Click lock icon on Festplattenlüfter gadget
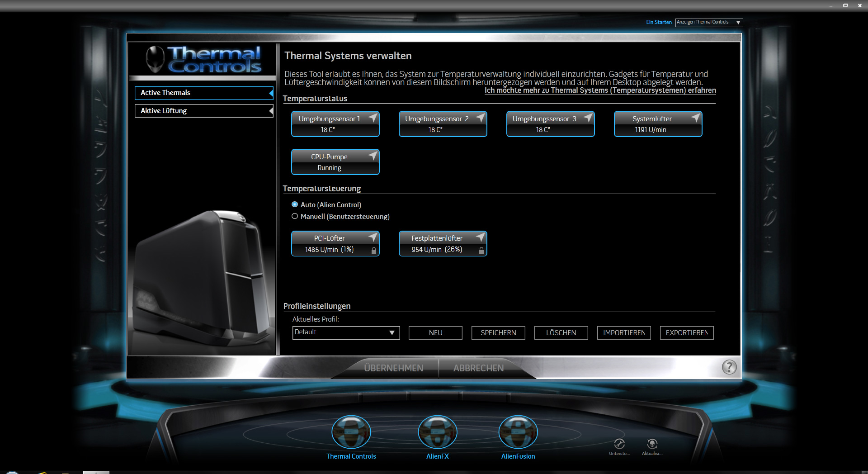The image size is (868, 474). (x=481, y=250)
